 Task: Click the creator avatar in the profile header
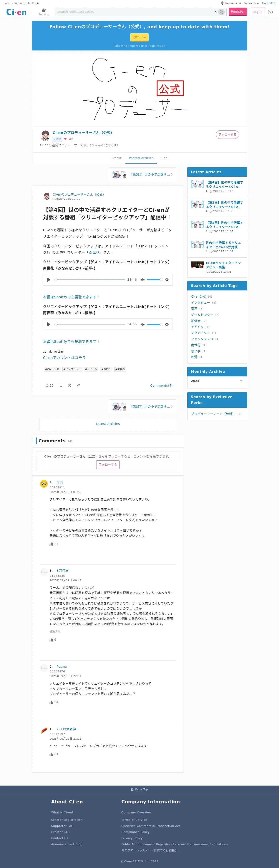45,136
